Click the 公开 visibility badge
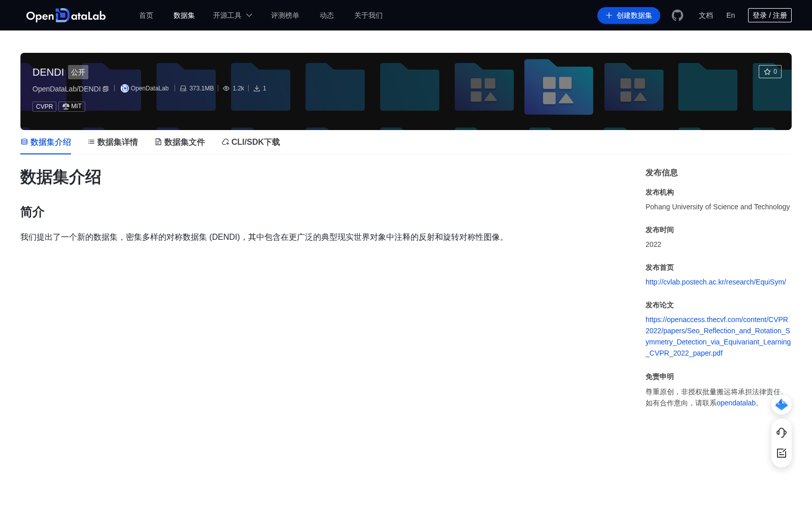Screen dimensions: 812x508 point(78,72)
